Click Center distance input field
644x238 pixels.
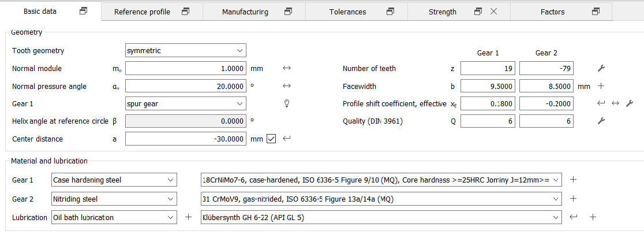[186, 139]
